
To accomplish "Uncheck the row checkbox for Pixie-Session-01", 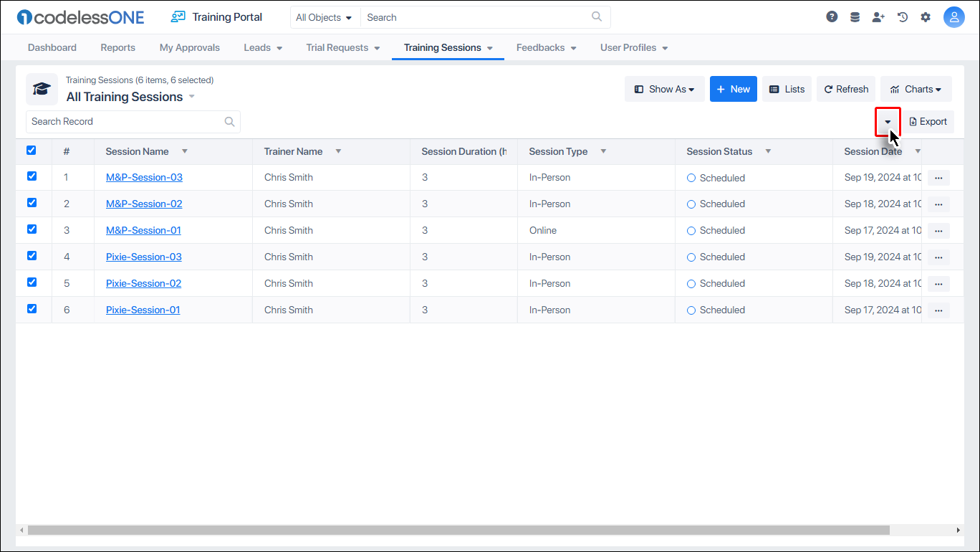I will 31,308.
